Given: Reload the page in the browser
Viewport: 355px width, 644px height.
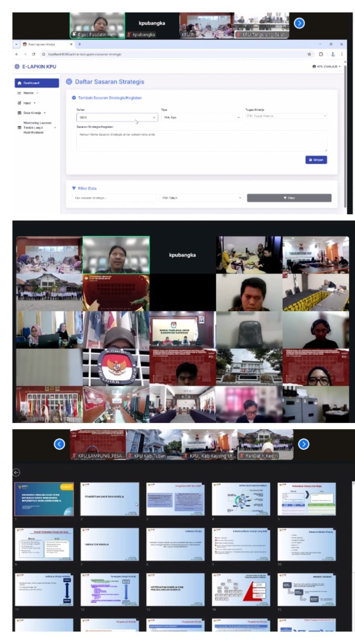Looking at the screenshot, I should 33,54.
